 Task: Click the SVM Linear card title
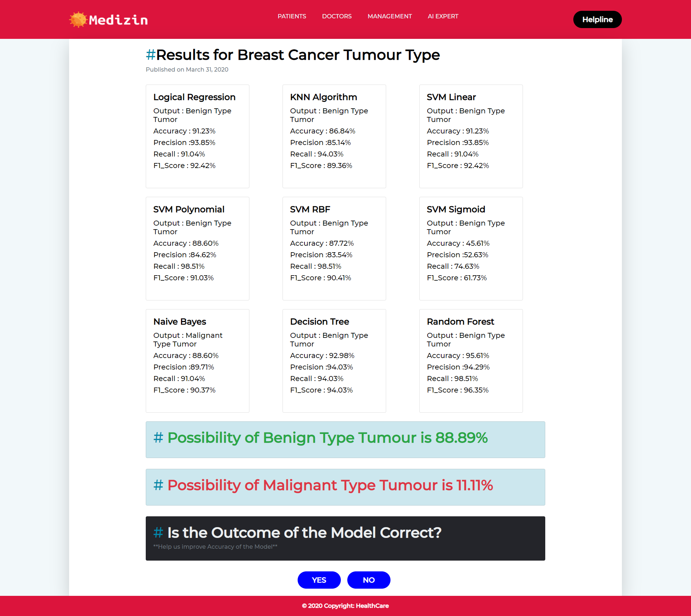point(451,97)
